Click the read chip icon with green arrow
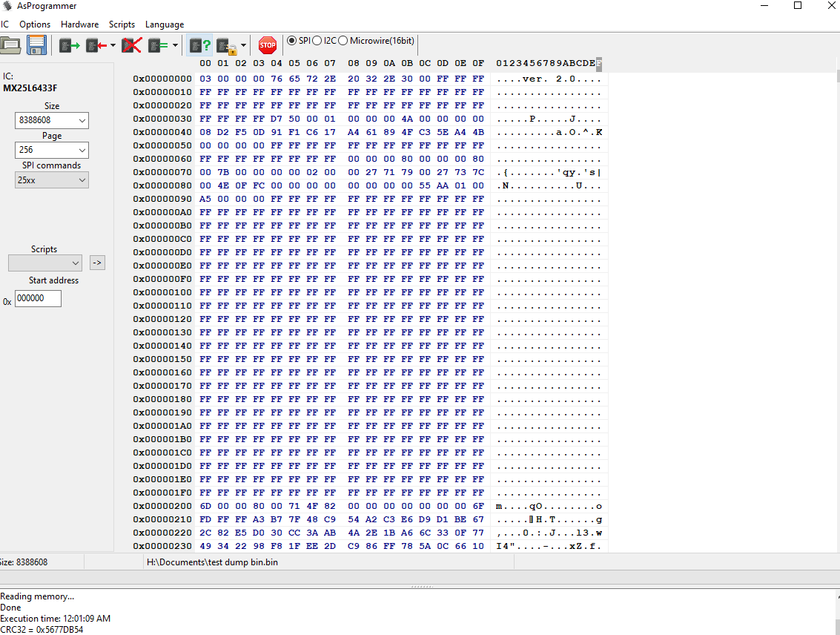 coord(70,46)
